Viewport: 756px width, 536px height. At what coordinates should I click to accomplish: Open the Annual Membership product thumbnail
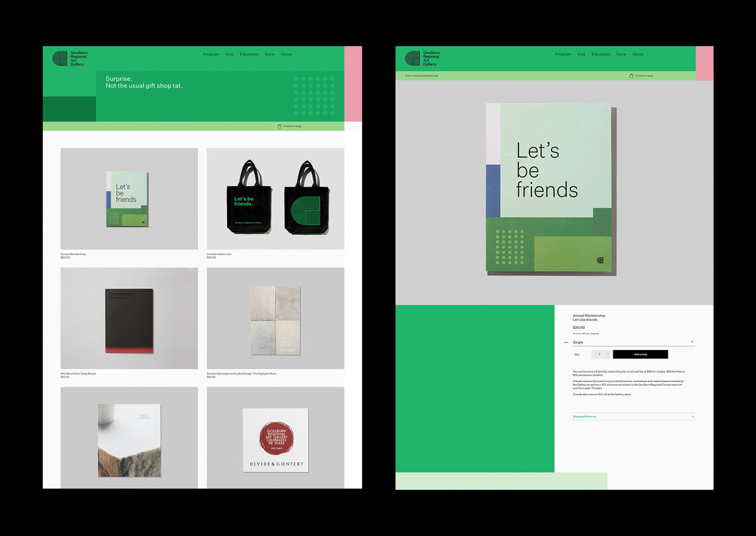coord(129,199)
